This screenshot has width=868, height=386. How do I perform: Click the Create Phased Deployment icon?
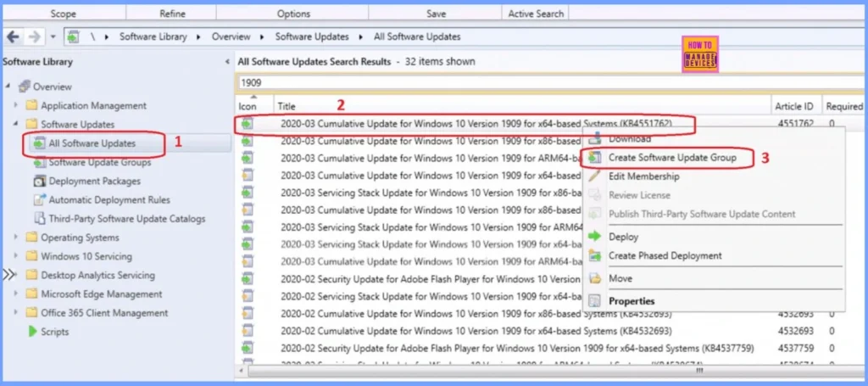pyautogui.click(x=594, y=256)
